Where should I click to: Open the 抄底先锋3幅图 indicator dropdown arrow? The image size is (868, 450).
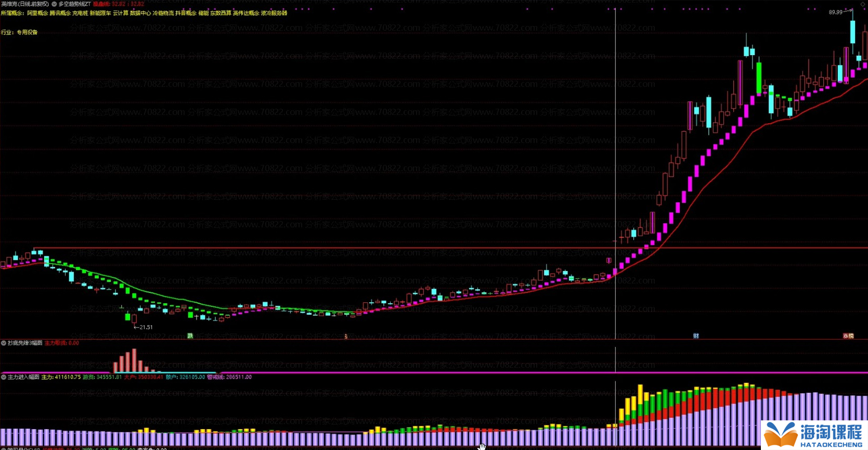click(x=4, y=343)
